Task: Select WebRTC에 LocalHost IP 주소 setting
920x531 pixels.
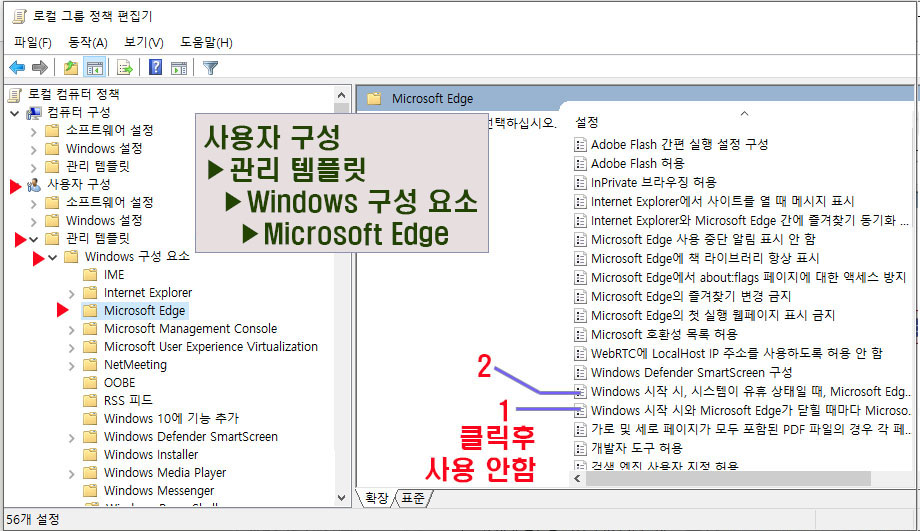Action: (x=737, y=353)
